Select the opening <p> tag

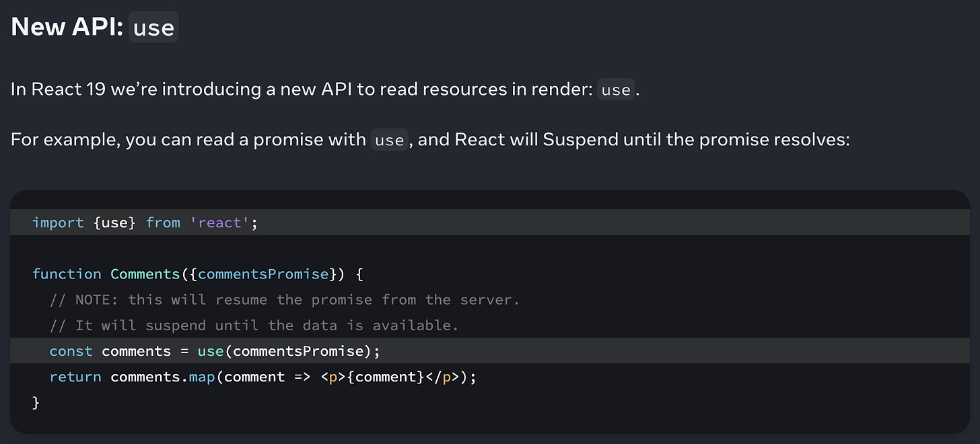333,377
